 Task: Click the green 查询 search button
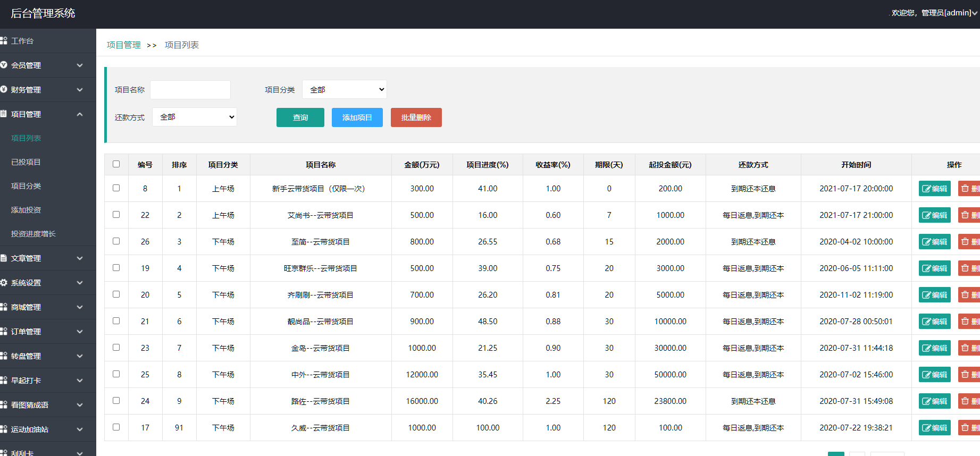pyautogui.click(x=300, y=117)
